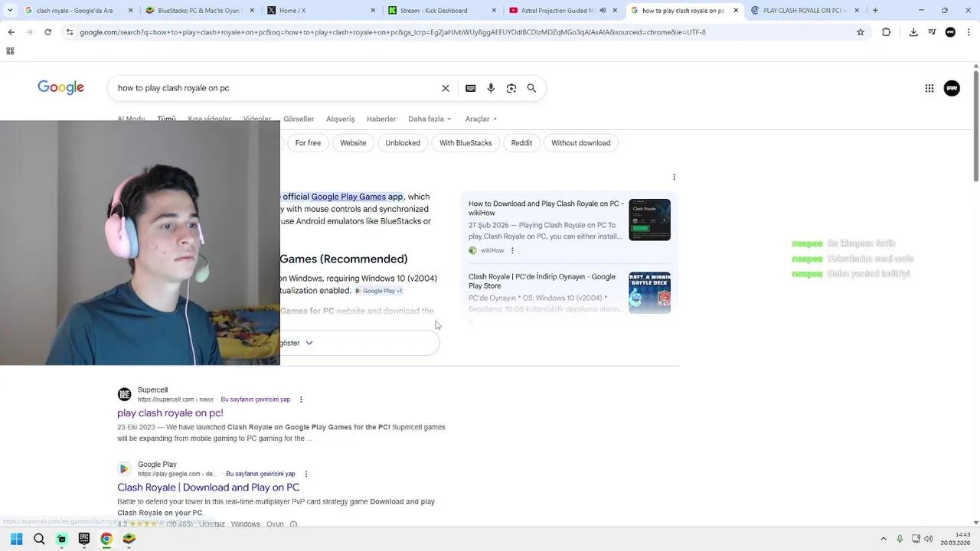980x551 pixels.
Task: Launch BlueStacks from the taskbar
Action: [129, 540]
